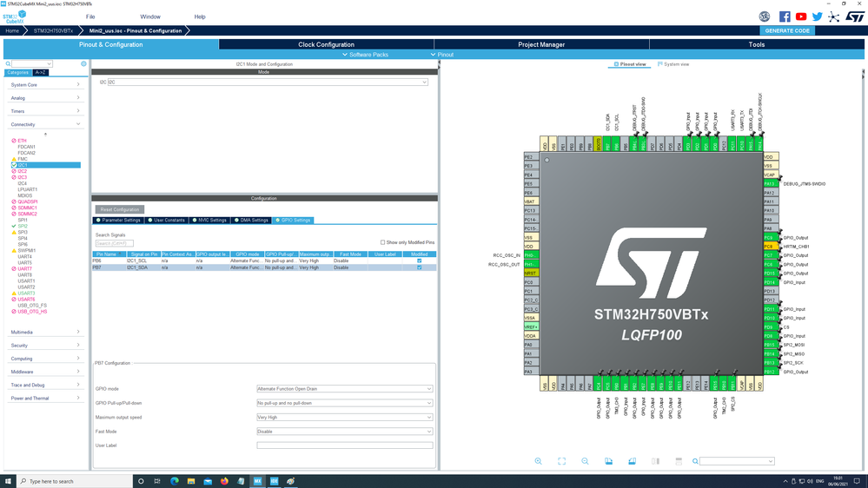Switch to the A->Z view toggle
This screenshot has width=868, height=488.
coord(41,72)
